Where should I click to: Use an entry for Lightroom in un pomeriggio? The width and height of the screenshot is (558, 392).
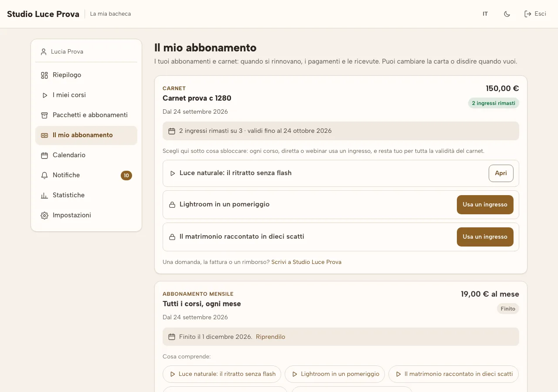(485, 204)
